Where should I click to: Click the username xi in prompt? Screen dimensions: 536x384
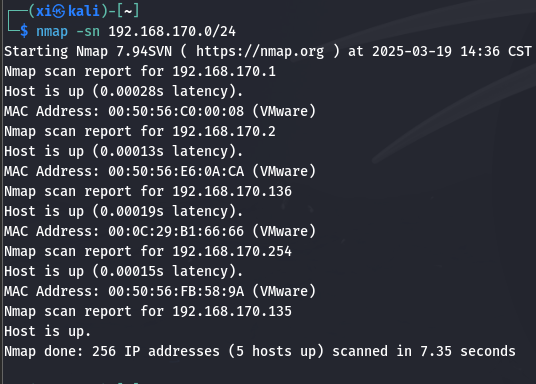(44, 11)
